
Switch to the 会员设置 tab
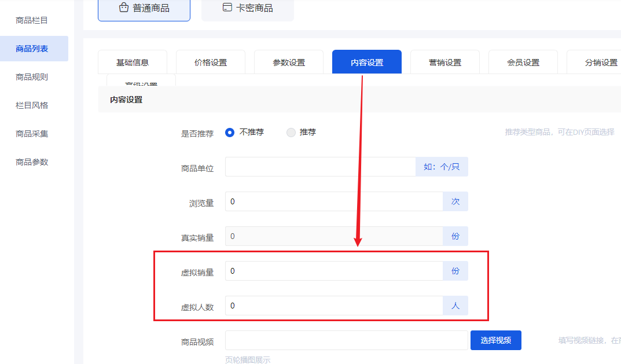tap(523, 62)
